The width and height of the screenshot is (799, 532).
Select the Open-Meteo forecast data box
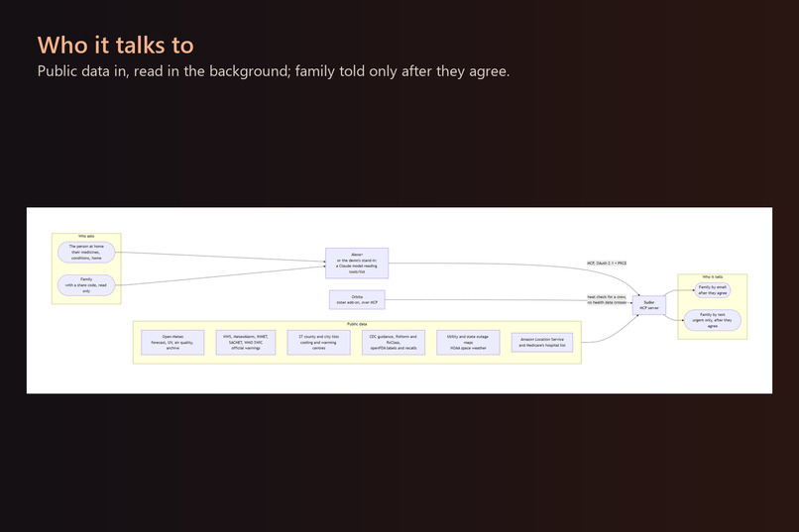coord(172,342)
